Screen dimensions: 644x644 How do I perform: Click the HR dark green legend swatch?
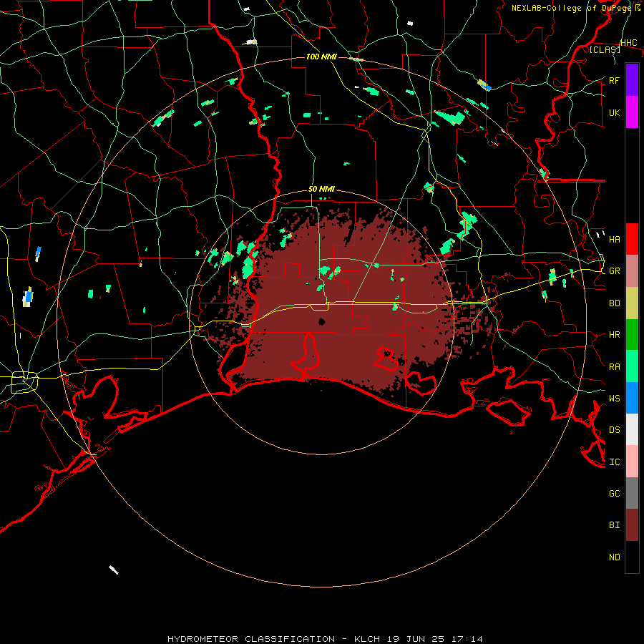[632, 335]
